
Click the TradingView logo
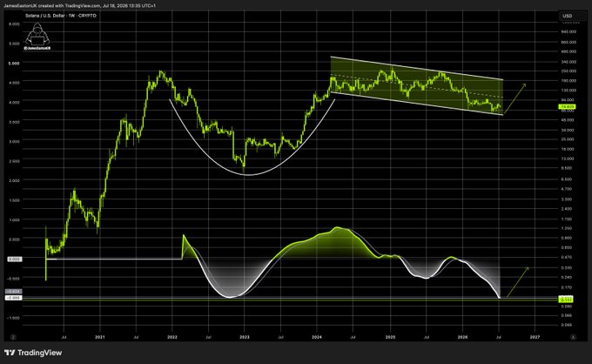[33, 353]
